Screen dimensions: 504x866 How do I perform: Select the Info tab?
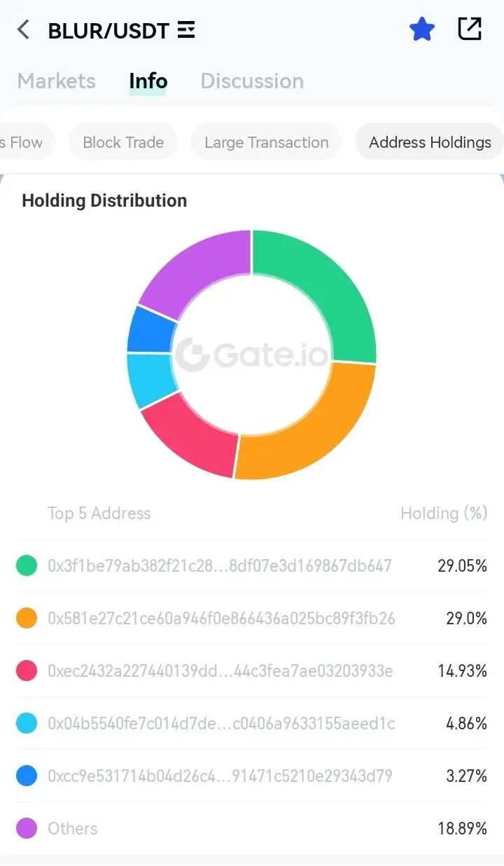(148, 81)
